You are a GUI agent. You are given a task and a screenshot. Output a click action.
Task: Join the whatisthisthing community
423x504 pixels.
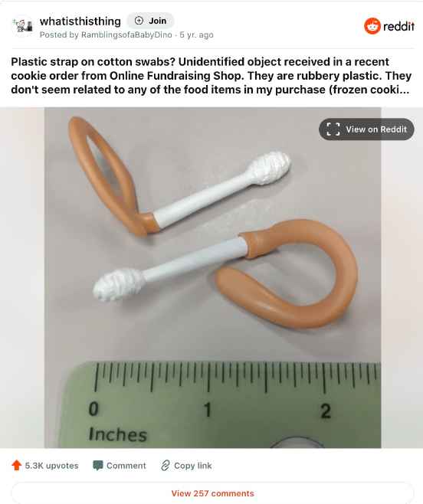coord(150,21)
